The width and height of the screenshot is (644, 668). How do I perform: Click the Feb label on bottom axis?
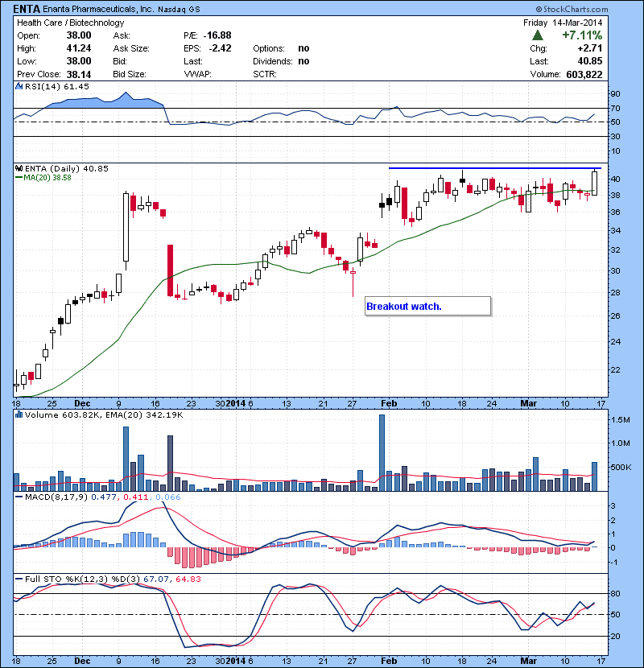point(389,661)
